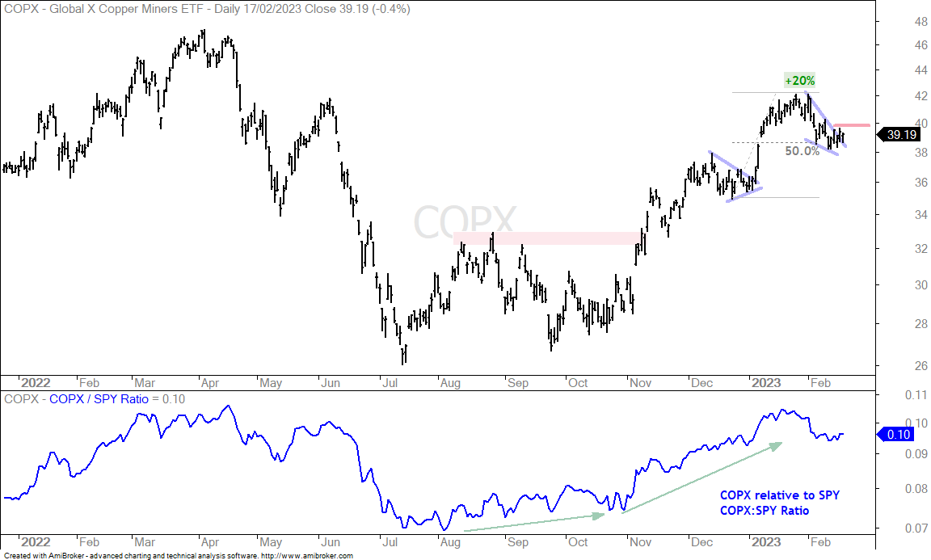
Task: Click the COPX watermark in chart center
Action: 465,221
